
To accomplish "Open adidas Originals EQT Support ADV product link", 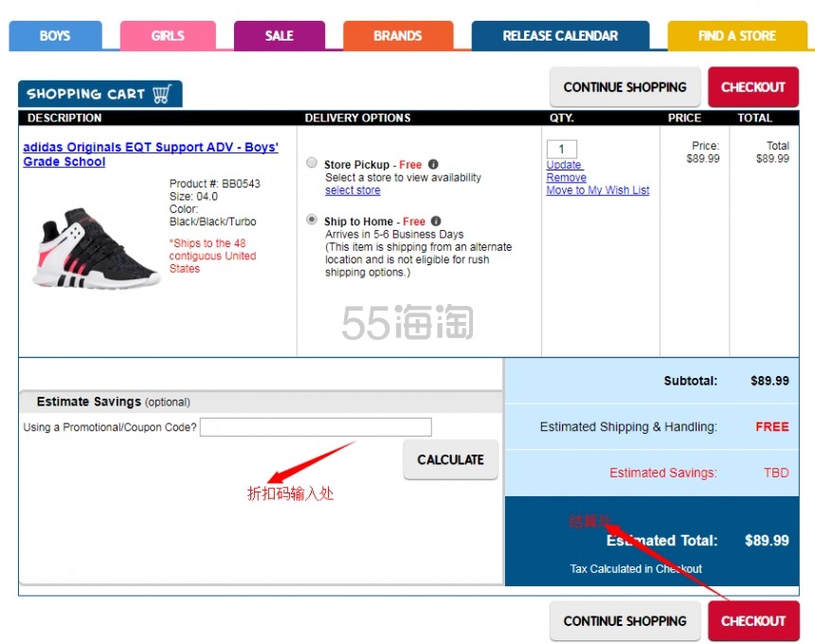I will (x=151, y=154).
